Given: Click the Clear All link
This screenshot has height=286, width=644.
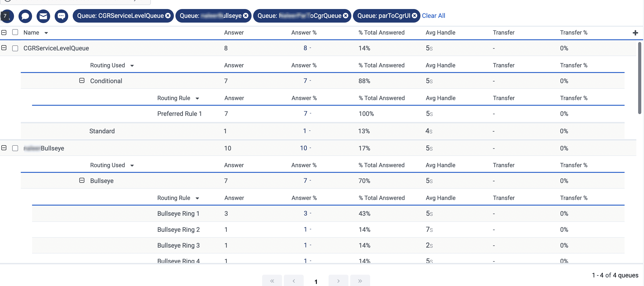Looking at the screenshot, I should point(434,16).
